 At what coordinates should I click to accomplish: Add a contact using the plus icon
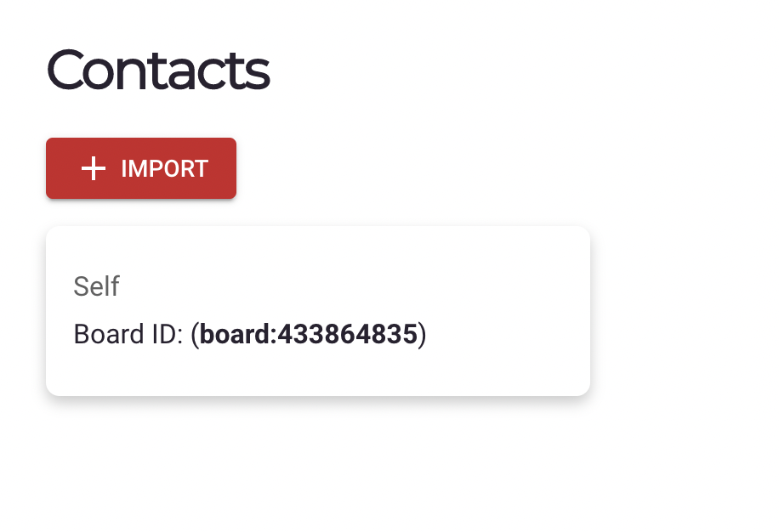(94, 168)
